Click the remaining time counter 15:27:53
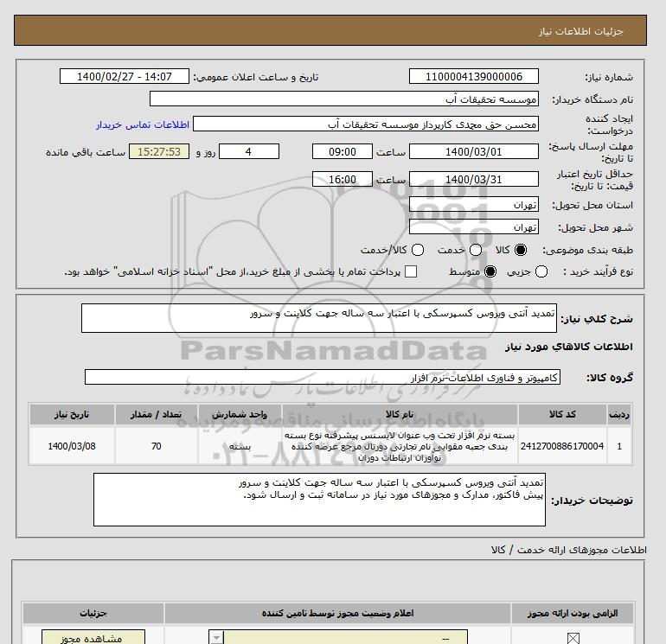Screen dimensions: 666x644 [159, 151]
